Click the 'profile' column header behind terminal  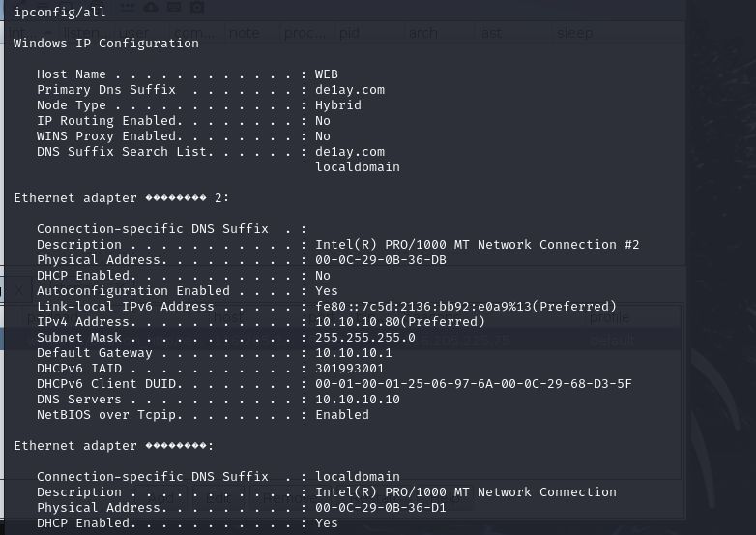point(609,317)
